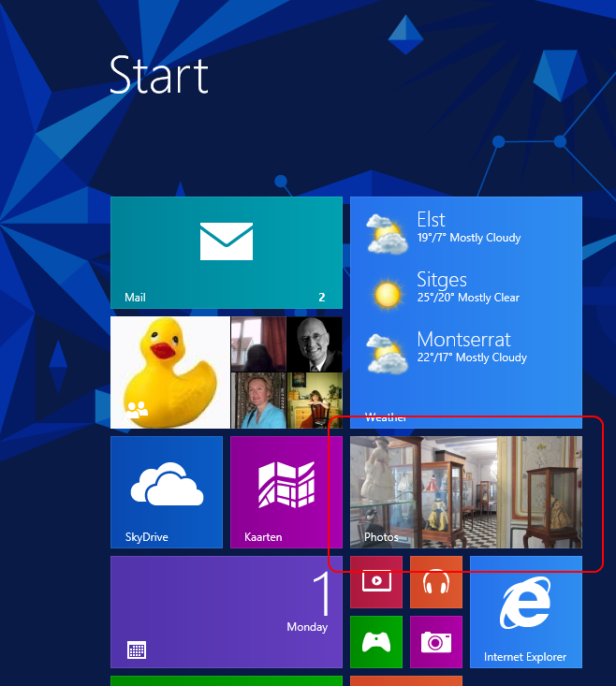Open the green tile at bottom left
616x686 pixels.
point(226,680)
